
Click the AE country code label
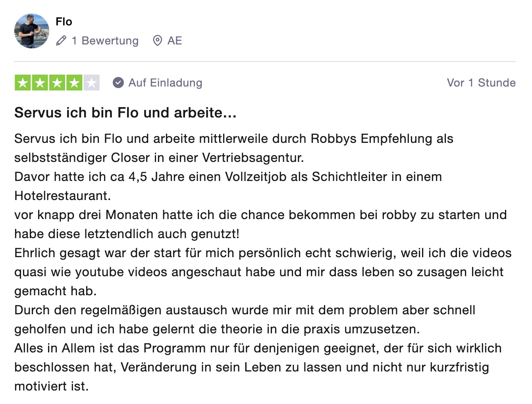[175, 40]
